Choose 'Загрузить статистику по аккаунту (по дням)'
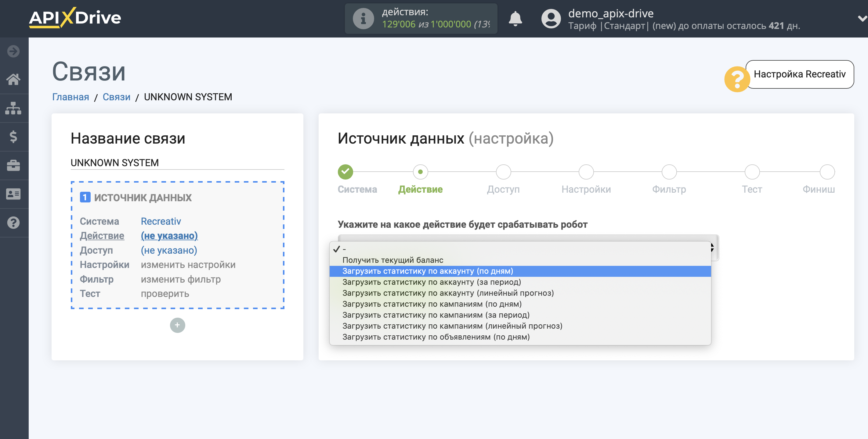This screenshot has width=868, height=439. (520, 271)
